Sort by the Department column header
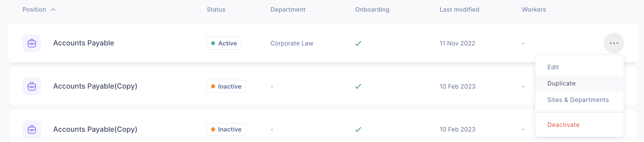This screenshot has width=644, height=142. [288, 10]
